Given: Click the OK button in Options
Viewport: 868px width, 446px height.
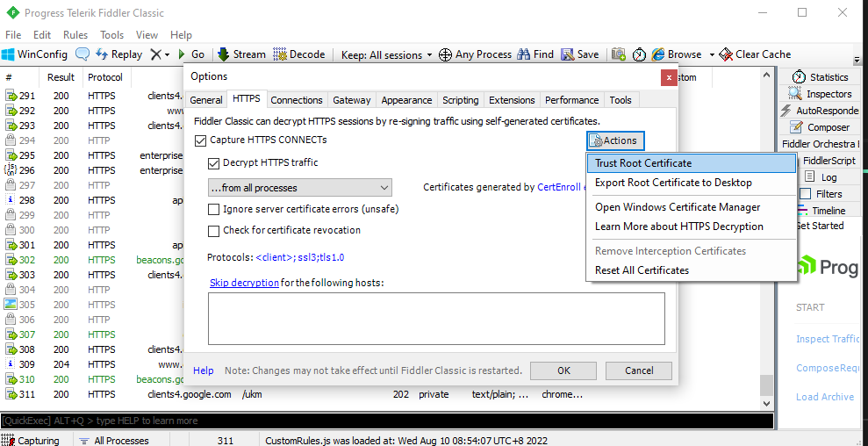Looking at the screenshot, I should (563, 370).
